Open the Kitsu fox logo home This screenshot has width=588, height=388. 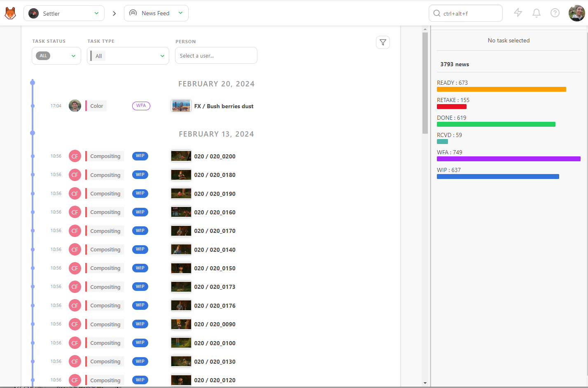(10, 13)
